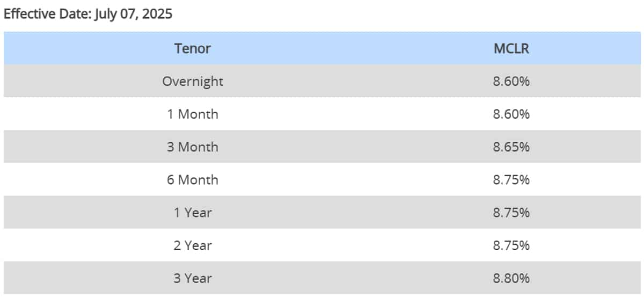Click the 8.75% rate in 2 Year row
The image size is (644, 298).
(x=511, y=245)
